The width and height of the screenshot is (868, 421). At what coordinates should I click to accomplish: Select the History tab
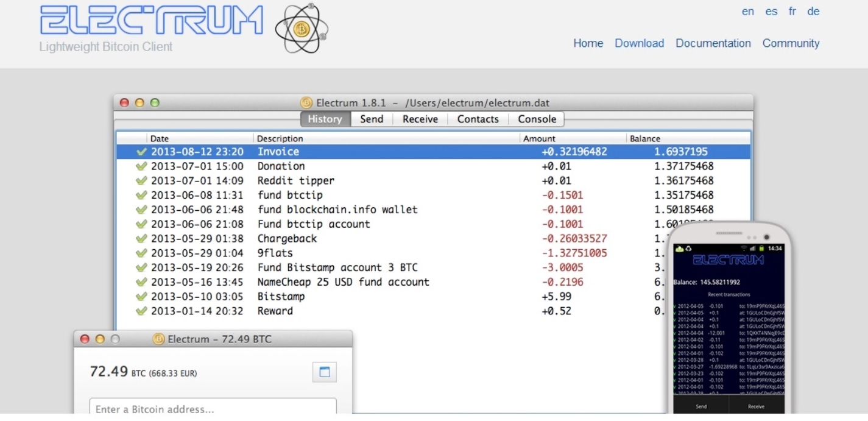(325, 119)
